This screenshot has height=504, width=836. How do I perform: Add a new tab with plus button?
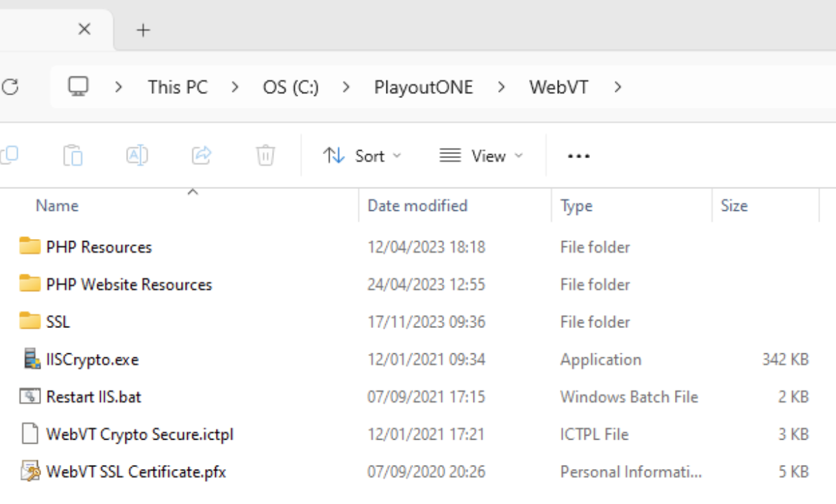[x=143, y=30]
